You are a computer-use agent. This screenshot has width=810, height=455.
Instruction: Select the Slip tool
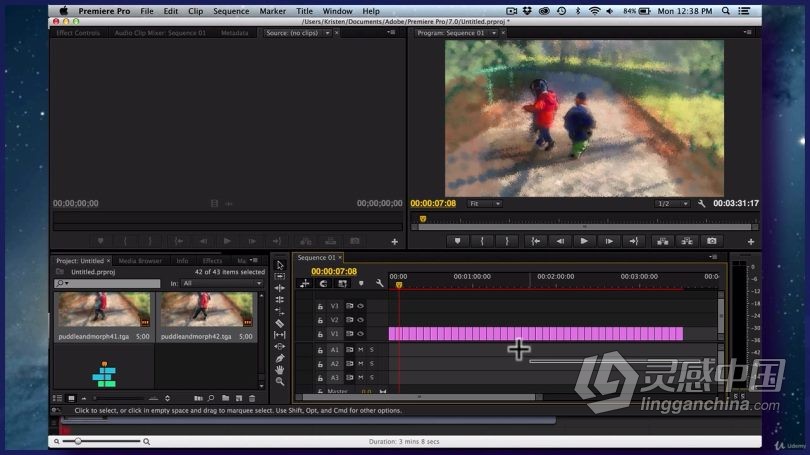[x=279, y=335]
